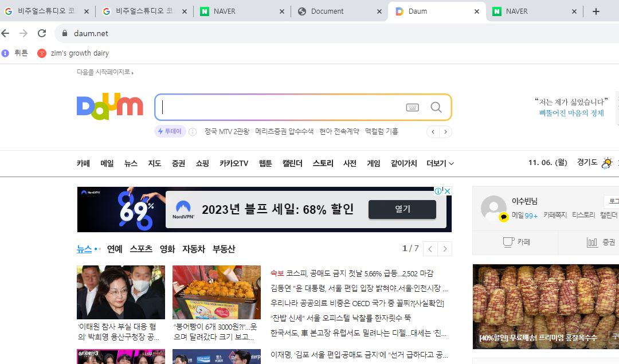Viewport: 619px width, 364px height.
Task: Open 카카오TV in the main menu
Action: [x=234, y=163]
